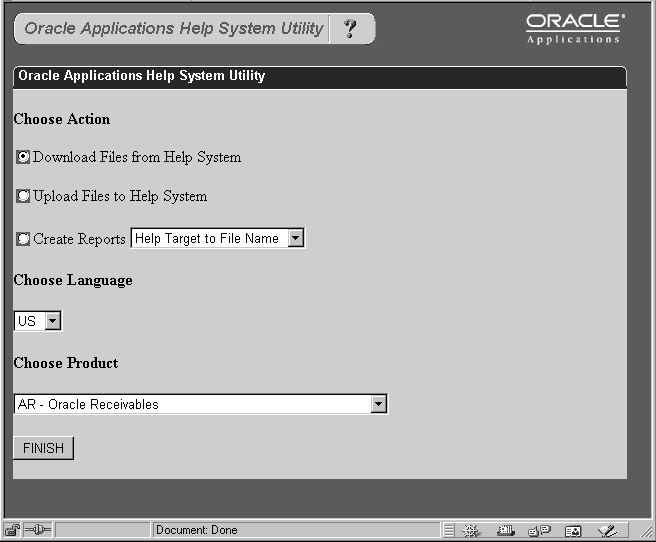
Task: Click the Choose Language heading
Action: click(x=73, y=280)
